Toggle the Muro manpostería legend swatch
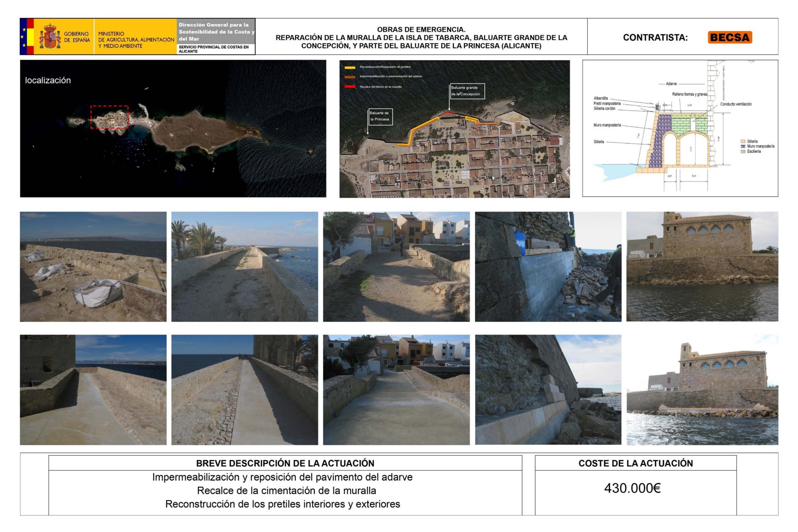This screenshot has height=532, width=798. (x=743, y=147)
